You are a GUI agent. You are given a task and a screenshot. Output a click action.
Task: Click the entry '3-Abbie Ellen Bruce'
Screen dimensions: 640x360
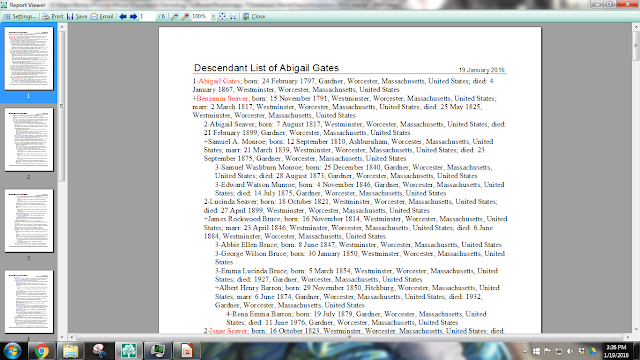[x=247, y=244]
